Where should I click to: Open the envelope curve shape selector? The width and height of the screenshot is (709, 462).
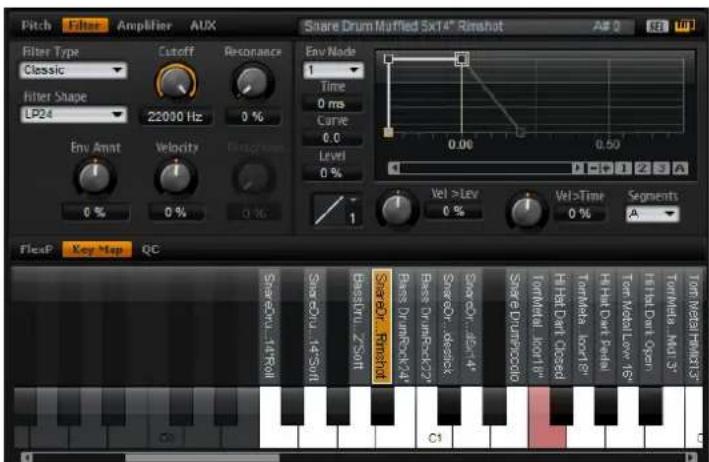point(336,210)
